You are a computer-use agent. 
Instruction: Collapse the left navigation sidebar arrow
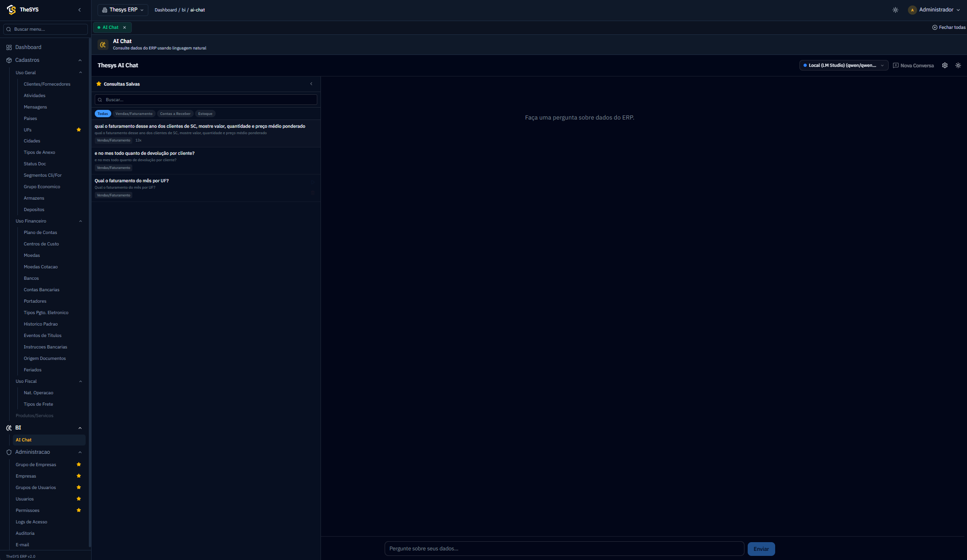[x=79, y=10]
